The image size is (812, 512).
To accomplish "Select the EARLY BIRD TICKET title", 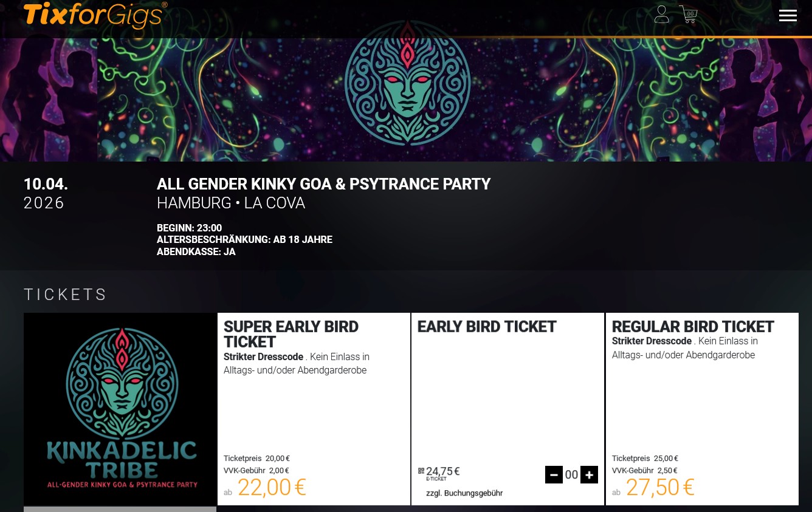I will click(486, 327).
